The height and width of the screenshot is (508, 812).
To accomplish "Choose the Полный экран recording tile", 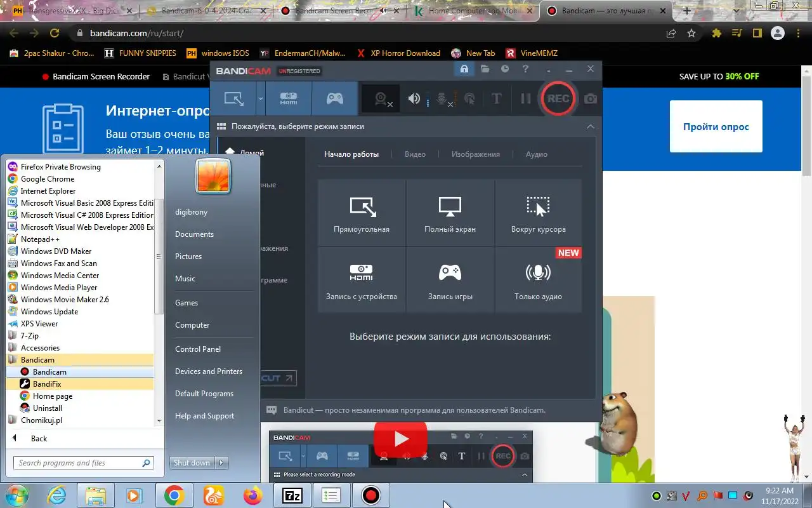I will [450, 213].
